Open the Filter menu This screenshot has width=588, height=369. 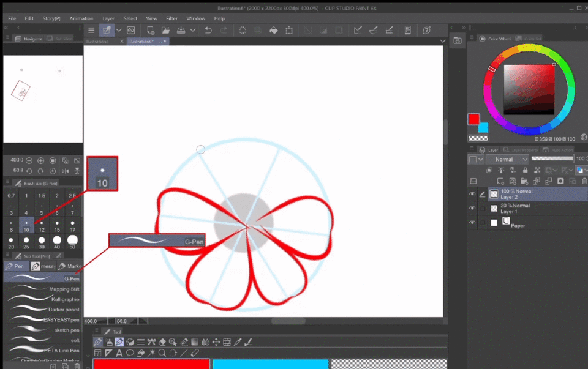click(x=171, y=18)
